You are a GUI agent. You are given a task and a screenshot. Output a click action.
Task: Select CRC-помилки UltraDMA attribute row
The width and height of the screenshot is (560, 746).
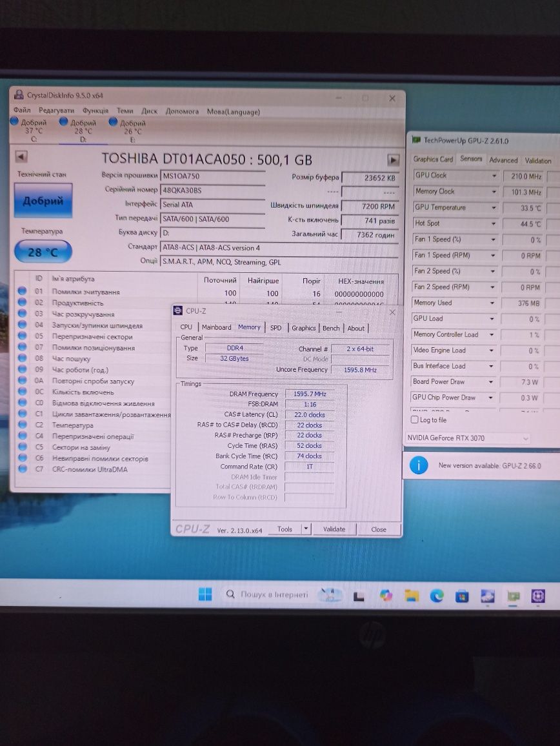[94, 469]
